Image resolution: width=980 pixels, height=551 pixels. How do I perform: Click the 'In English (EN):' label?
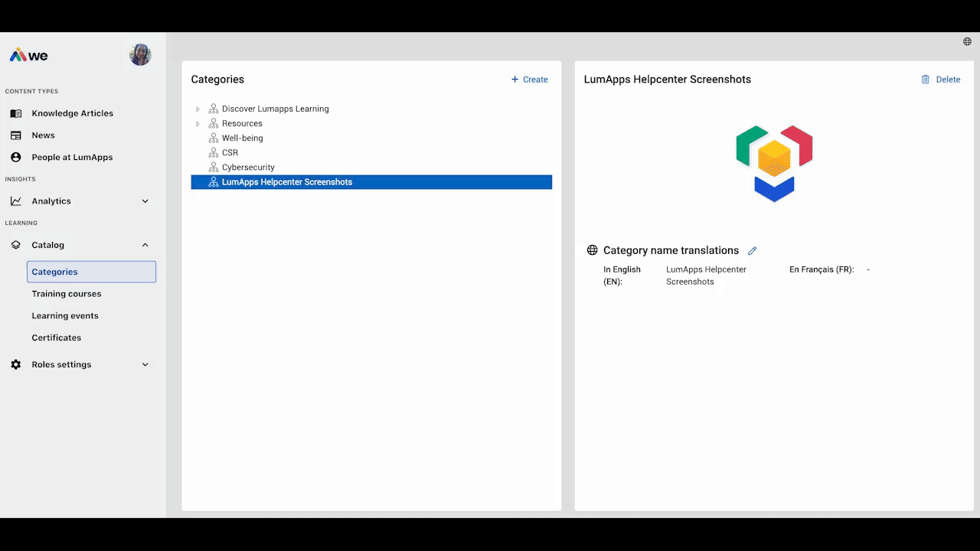[622, 275]
